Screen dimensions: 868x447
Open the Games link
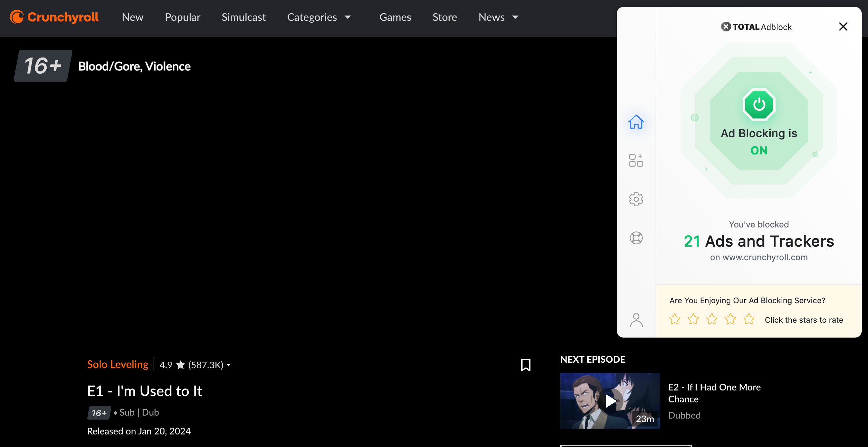(x=395, y=17)
